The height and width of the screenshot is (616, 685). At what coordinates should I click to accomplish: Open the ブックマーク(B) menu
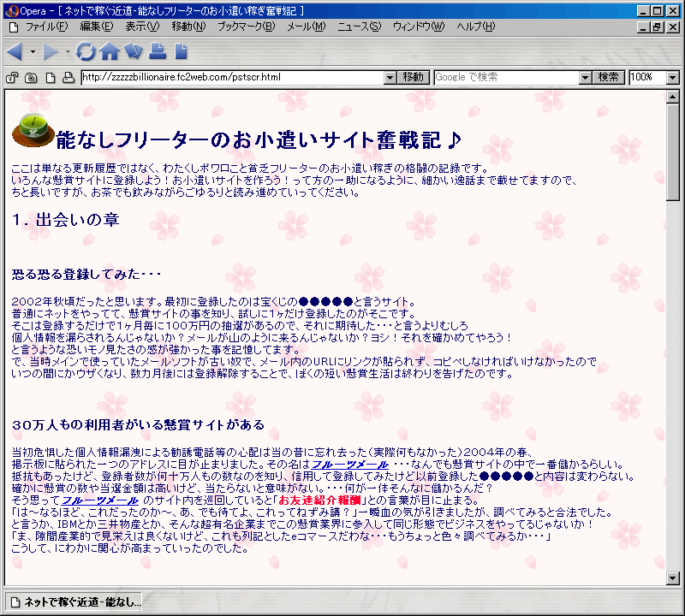247,27
